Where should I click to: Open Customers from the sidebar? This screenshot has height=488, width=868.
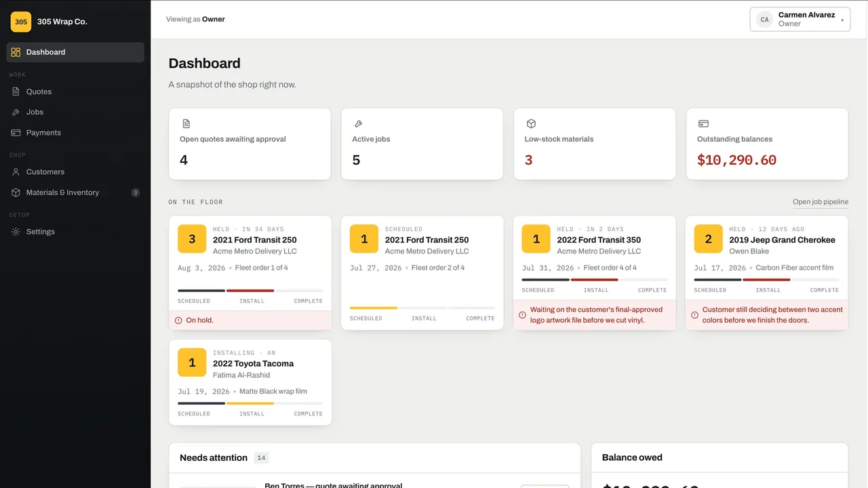point(75,172)
